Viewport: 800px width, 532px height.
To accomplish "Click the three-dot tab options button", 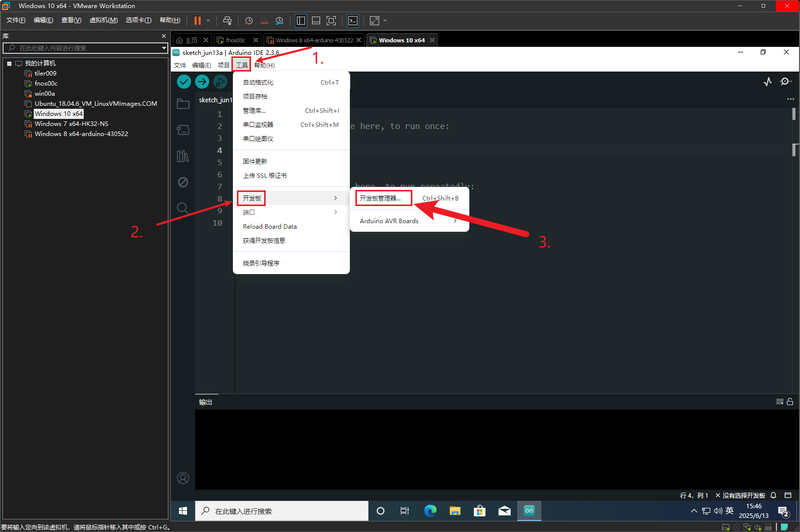I will (x=790, y=99).
